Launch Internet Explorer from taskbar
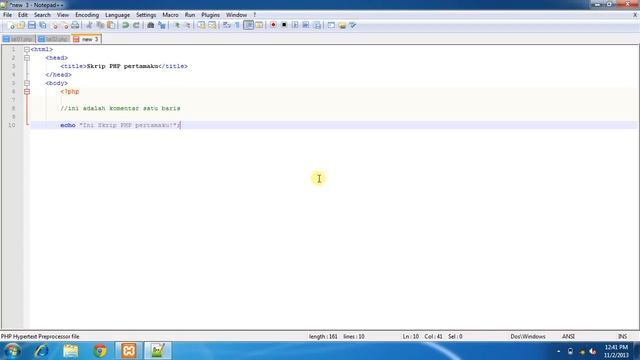 41,351
